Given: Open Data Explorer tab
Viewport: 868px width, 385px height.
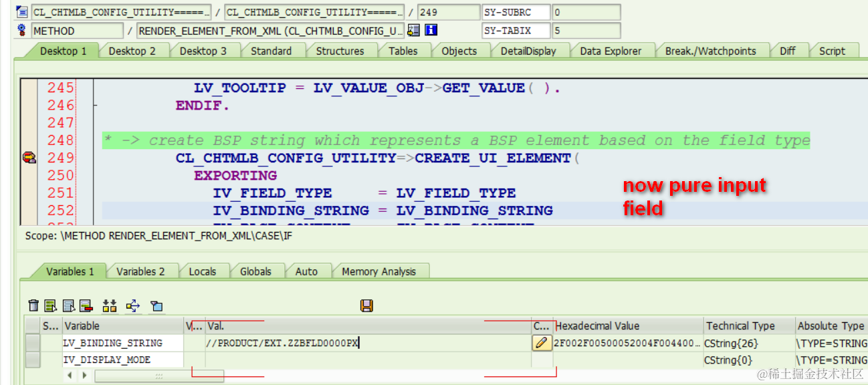Looking at the screenshot, I should click(610, 51).
